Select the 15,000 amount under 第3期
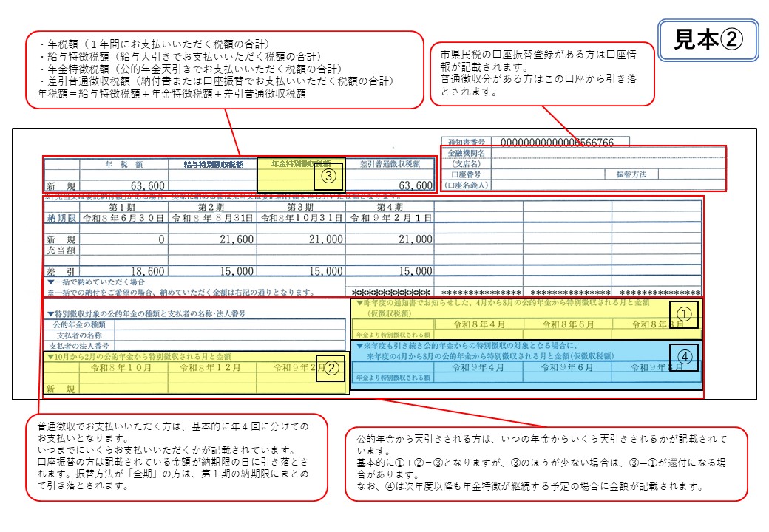This screenshot has height=532, width=769. click(x=325, y=272)
